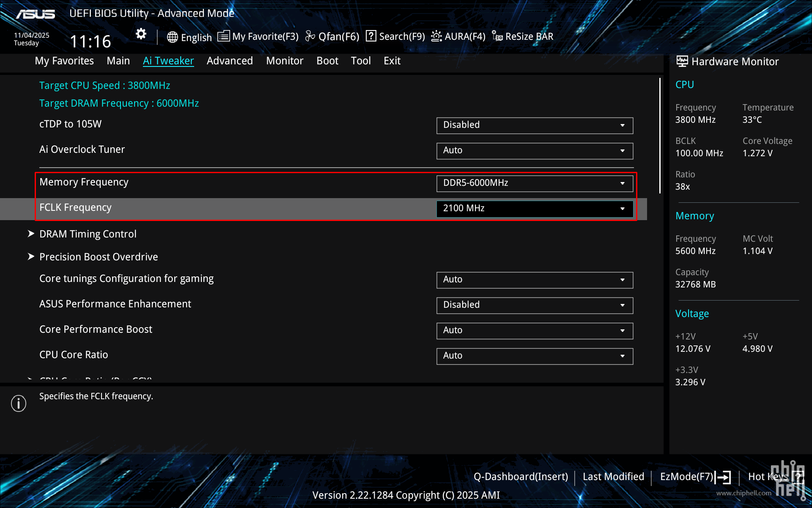Click the info icon beside help text
This screenshot has width=812, height=508.
tap(19, 403)
